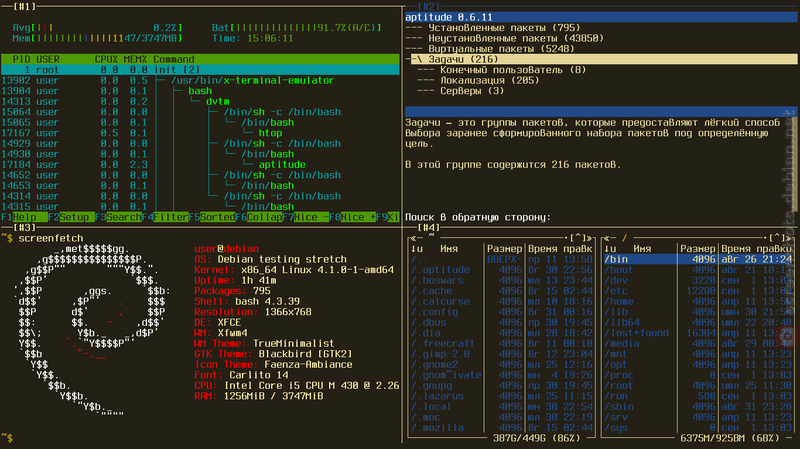Sort htop by the USER column
Image resolution: width=800 pixels, height=449 pixels.
pos(47,59)
